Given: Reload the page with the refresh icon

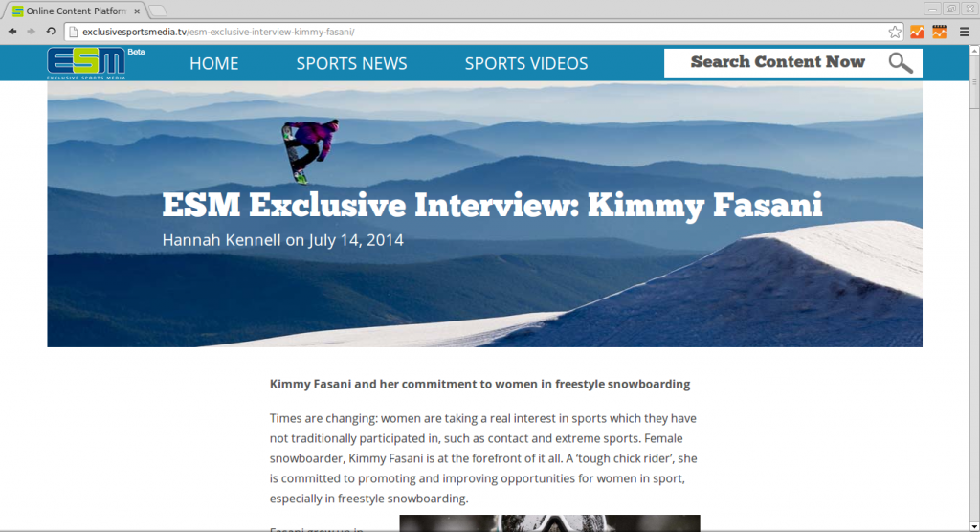Looking at the screenshot, I should pyautogui.click(x=51, y=32).
